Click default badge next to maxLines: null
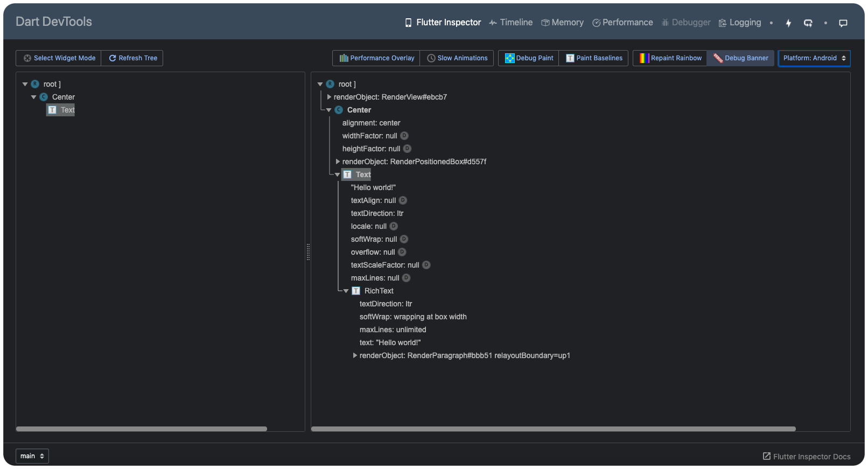This screenshot has width=868, height=469. pos(406,278)
